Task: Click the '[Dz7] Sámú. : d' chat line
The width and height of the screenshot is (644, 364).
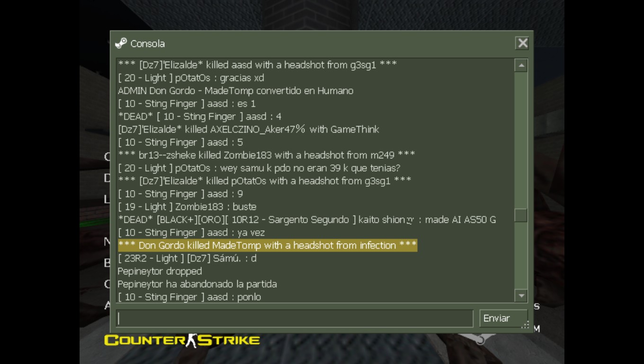Action: pos(187,258)
